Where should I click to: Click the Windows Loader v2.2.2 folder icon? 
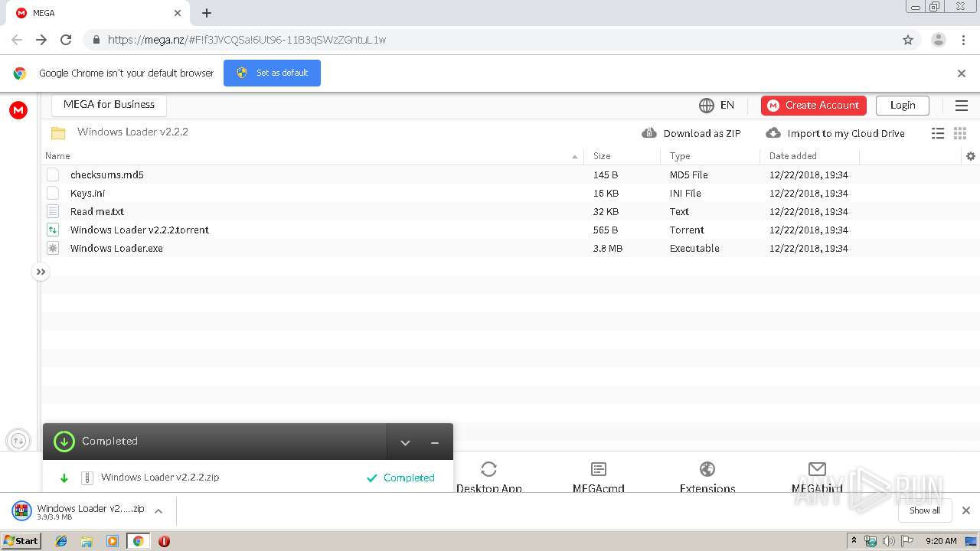coord(58,133)
